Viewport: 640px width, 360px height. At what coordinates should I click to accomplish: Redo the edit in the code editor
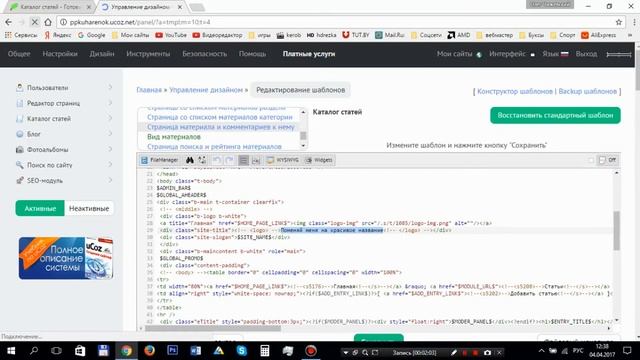tap(229, 160)
